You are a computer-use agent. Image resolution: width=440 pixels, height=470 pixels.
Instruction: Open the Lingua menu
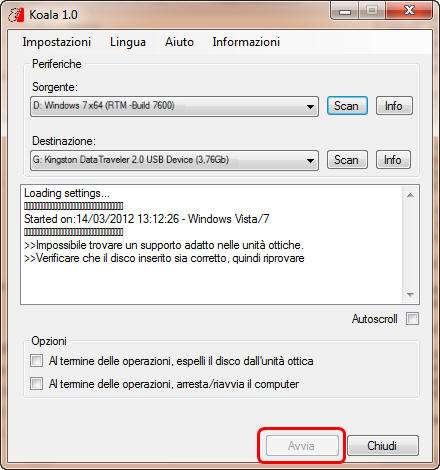point(128,42)
